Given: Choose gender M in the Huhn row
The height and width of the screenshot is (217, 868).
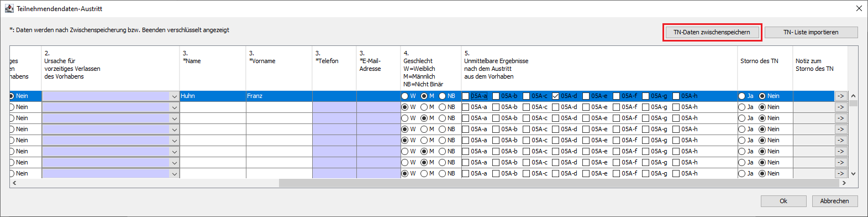Looking at the screenshot, I should (x=424, y=96).
